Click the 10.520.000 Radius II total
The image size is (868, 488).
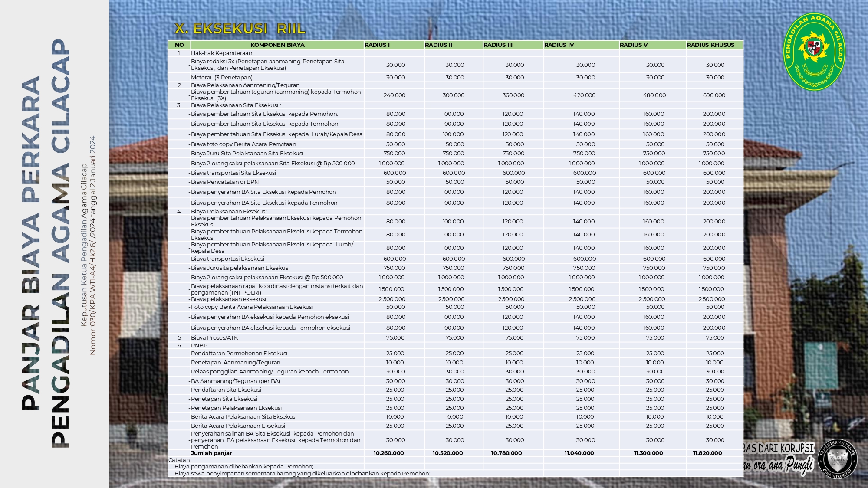click(x=447, y=453)
